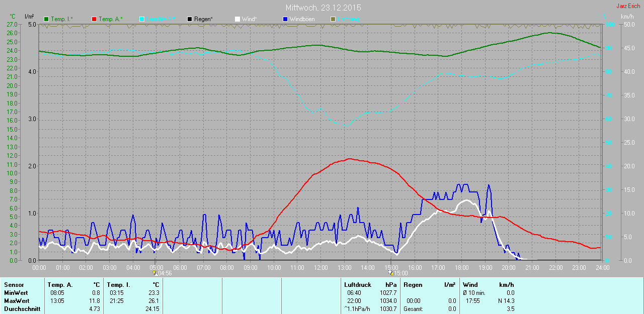This screenshot has height=314, width=644.
Task: Click the wind average value '3.5'
Action: click(510, 309)
